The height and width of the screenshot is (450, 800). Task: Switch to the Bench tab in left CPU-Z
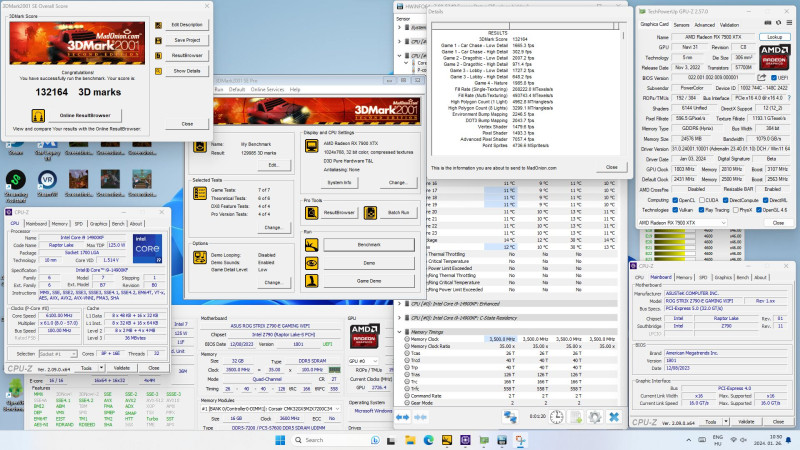118,223
